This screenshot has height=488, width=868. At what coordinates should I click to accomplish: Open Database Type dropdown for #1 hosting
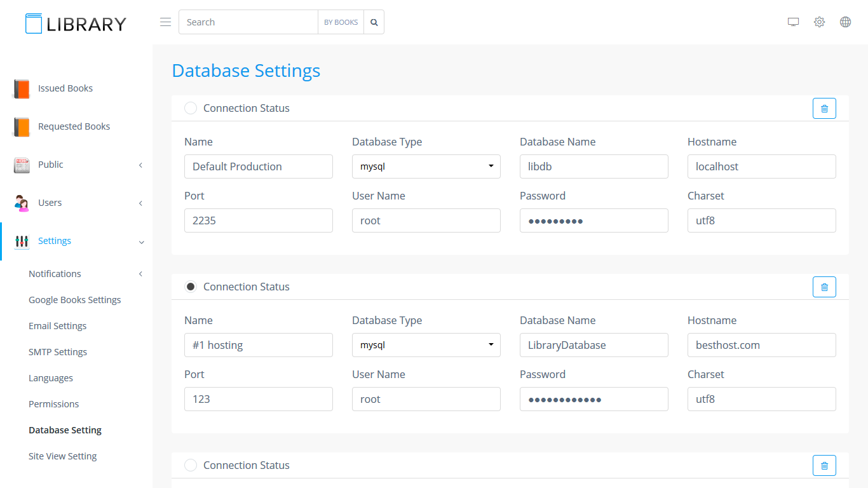point(426,345)
